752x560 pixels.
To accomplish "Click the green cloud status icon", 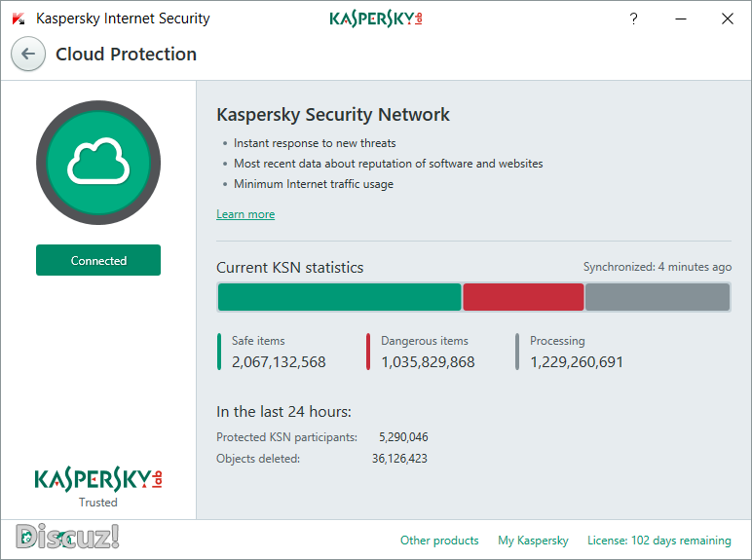I will pos(98,163).
